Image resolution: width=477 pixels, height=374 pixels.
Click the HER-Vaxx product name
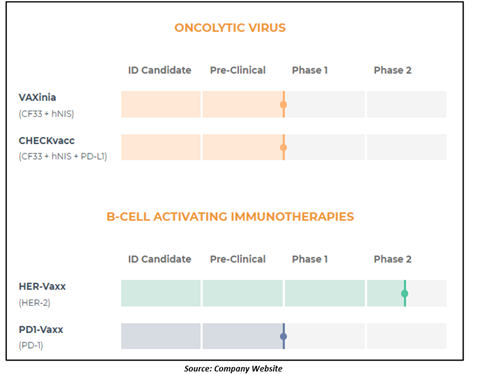(42, 286)
